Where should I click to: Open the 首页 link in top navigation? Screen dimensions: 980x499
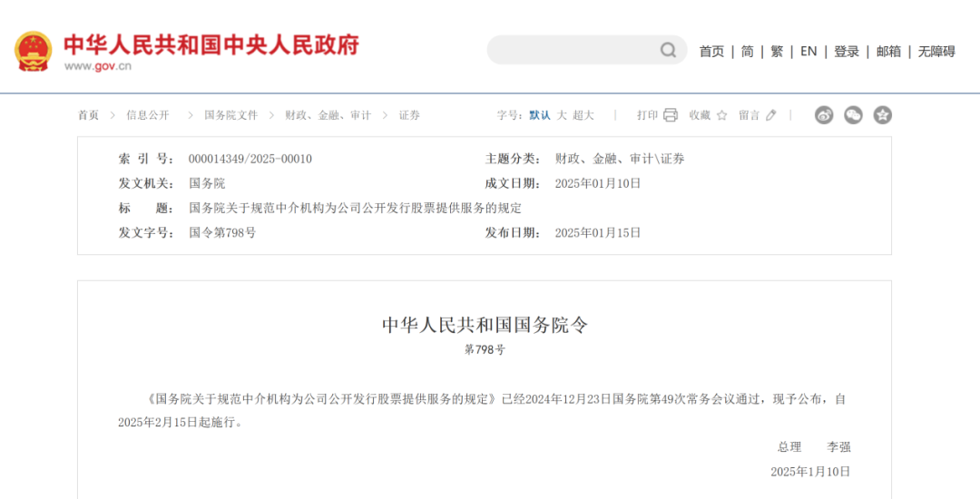[x=711, y=52]
